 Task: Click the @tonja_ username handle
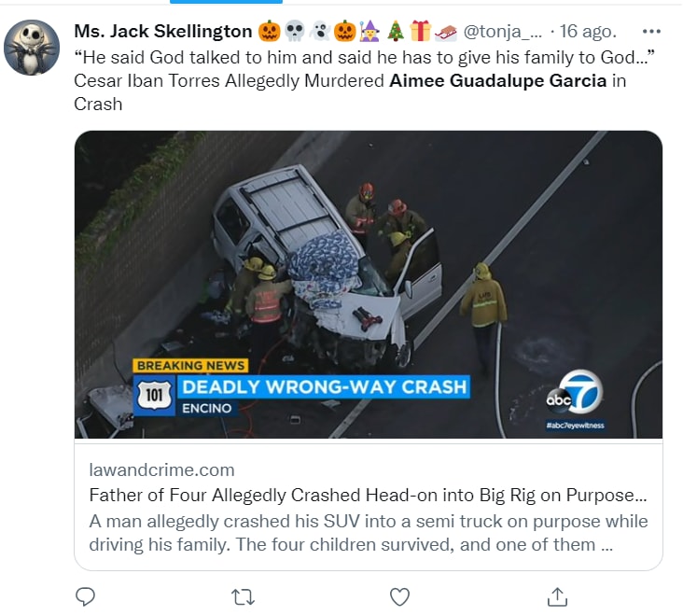pyautogui.click(x=502, y=32)
